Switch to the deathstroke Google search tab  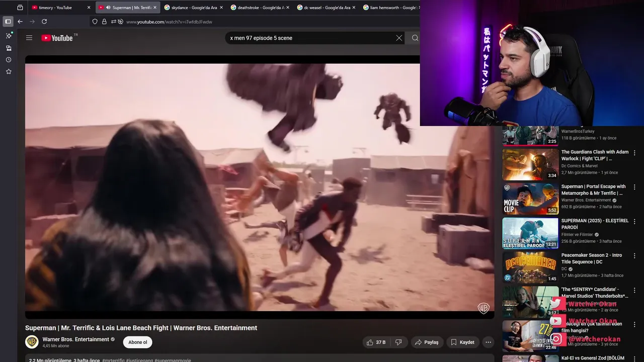coord(259,8)
